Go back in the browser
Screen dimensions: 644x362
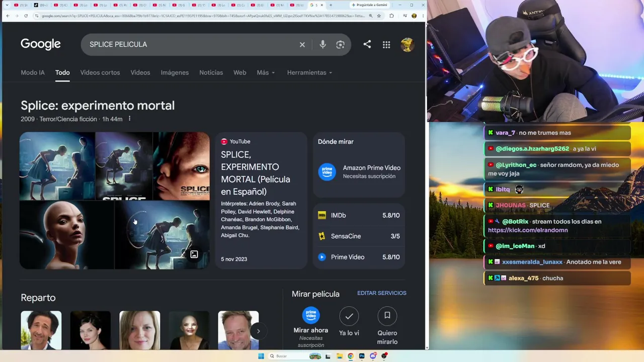click(8, 16)
